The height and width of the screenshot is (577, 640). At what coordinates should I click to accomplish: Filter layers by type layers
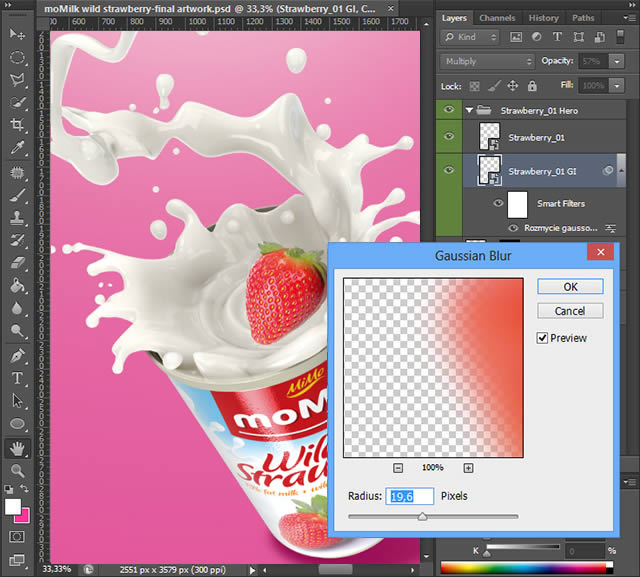(557, 37)
